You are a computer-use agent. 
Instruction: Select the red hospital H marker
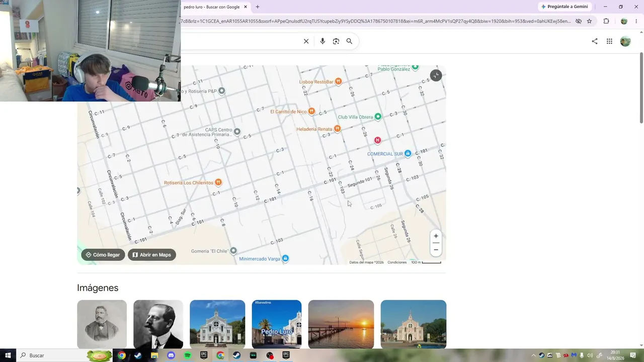(377, 140)
